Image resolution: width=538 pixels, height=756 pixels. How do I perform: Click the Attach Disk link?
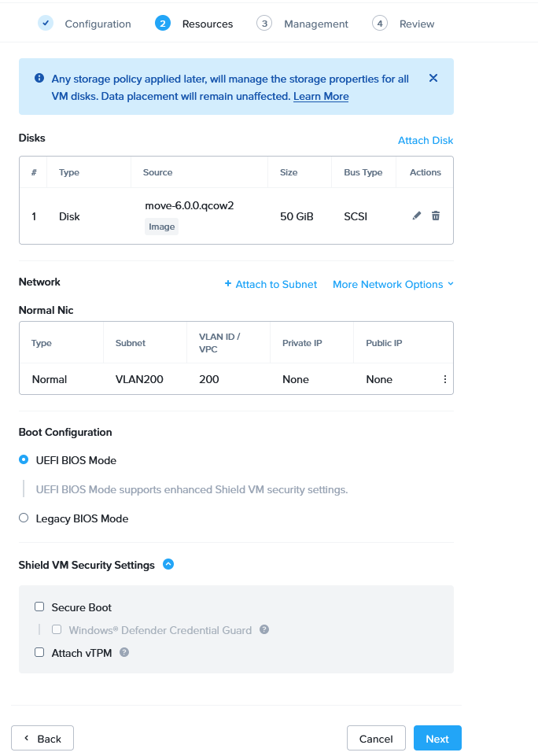(x=426, y=140)
